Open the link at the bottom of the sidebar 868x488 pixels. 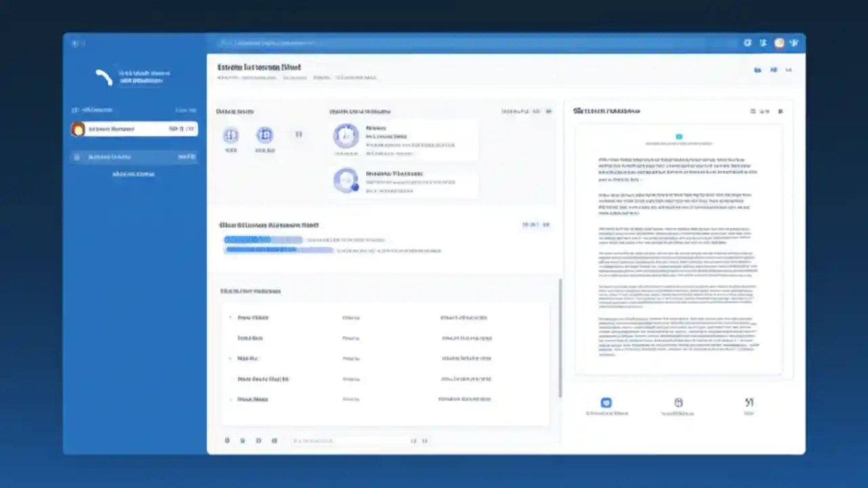(x=133, y=174)
